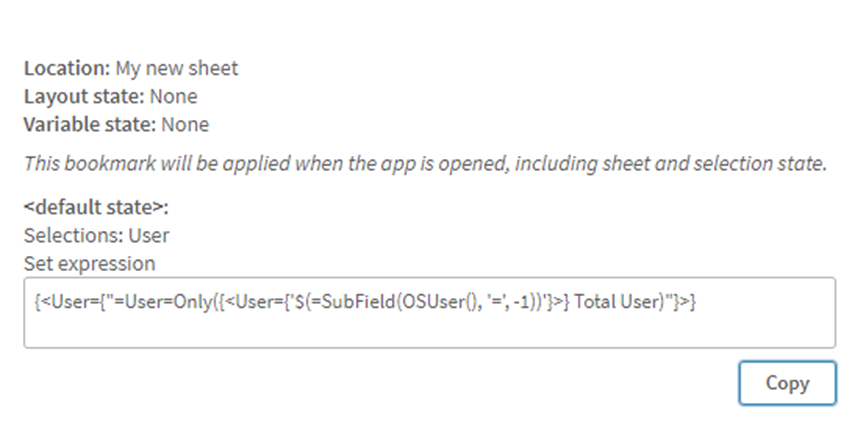Click the Copy button

(x=787, y=383)
